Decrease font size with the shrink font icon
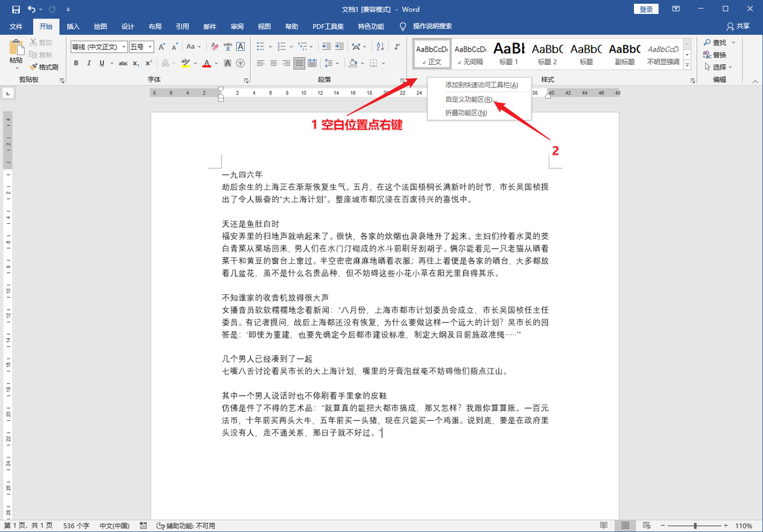This screenshot has height=532, width=763. 174,46
